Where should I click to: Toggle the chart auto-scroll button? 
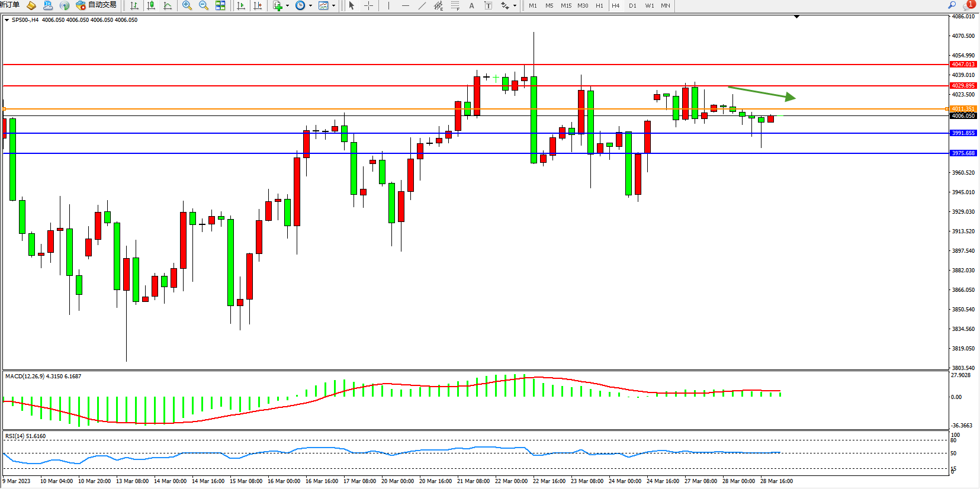tap(241, 5)
